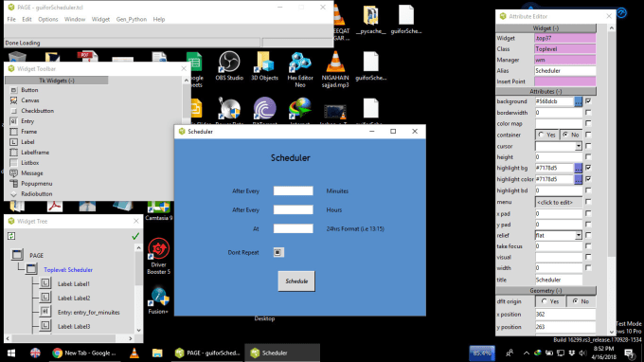Open highlight color picker button
The image size is (644, 362).
point(579,179)
